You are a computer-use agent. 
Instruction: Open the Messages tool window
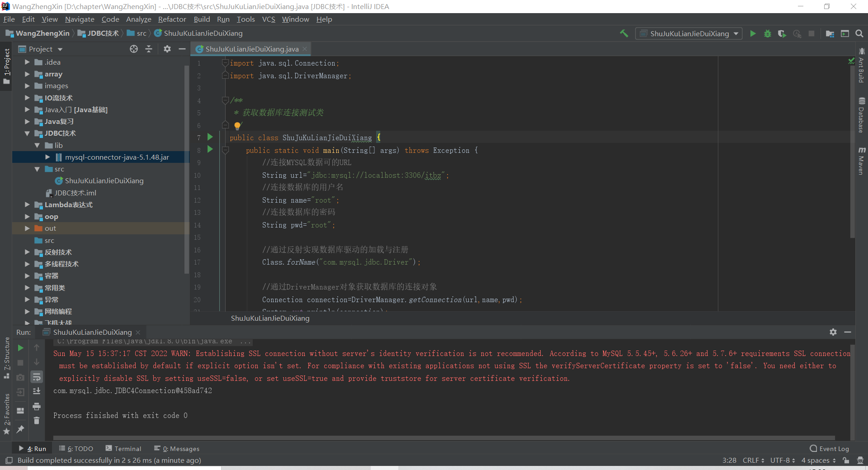177,448
